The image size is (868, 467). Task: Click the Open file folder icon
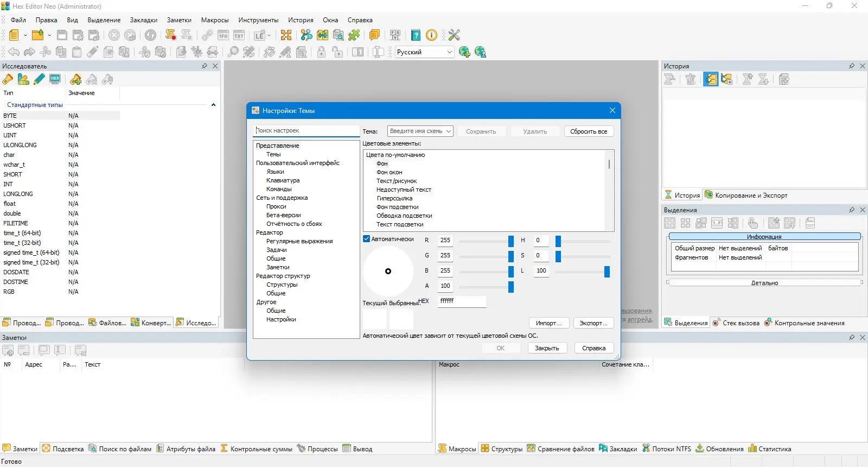(x=37, y=35)
